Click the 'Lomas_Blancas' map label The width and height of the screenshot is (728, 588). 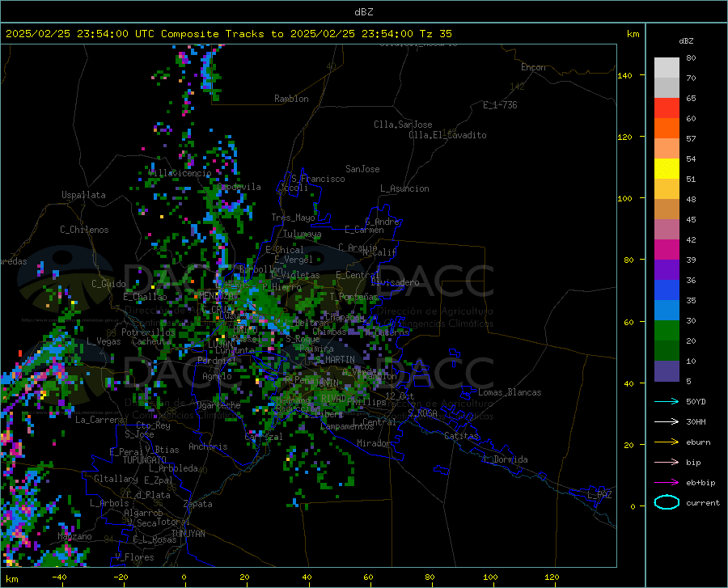pos(510,392)
